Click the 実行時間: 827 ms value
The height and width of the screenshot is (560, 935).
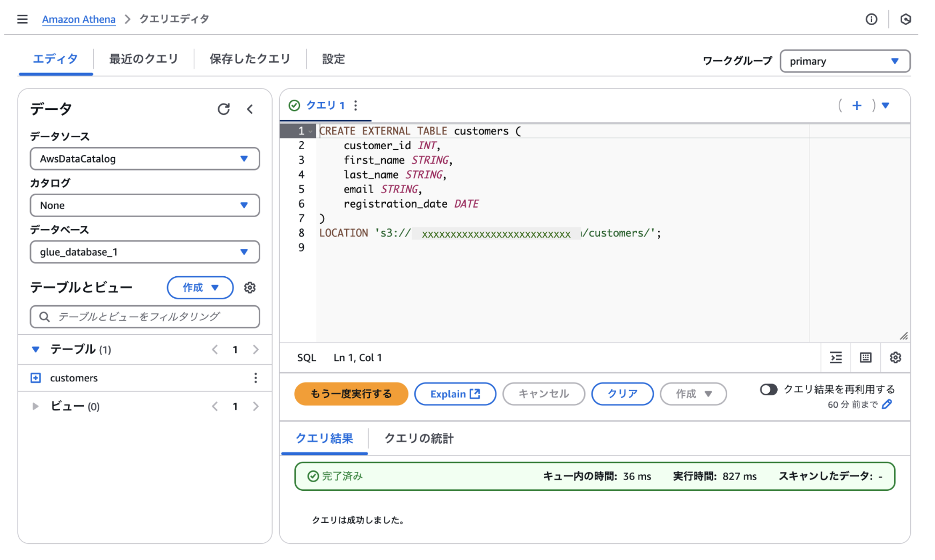[x=715, y=476]
